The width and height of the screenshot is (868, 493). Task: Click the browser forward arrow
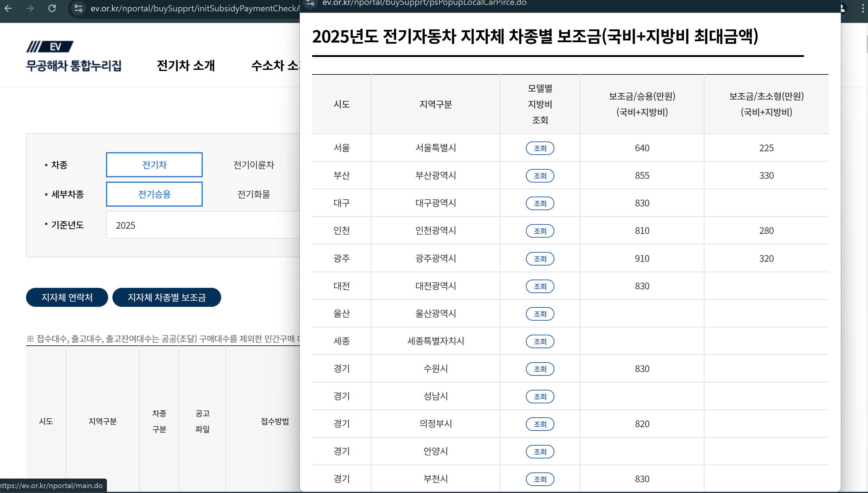30,8
